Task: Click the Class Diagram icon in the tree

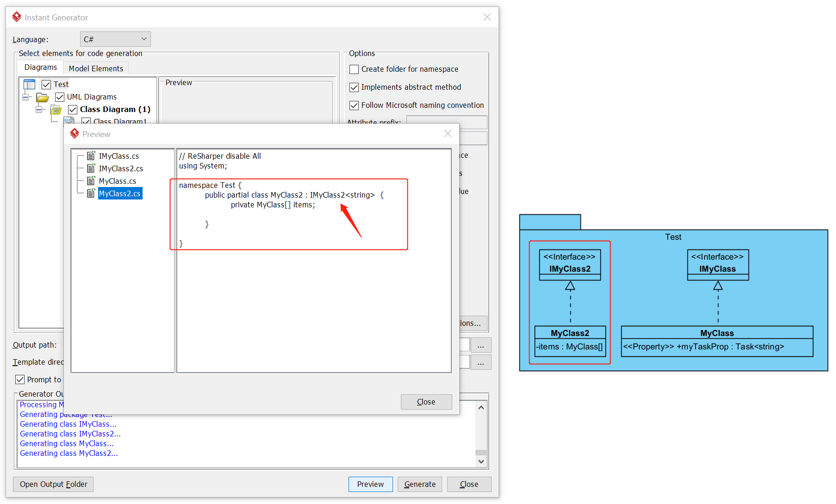Action: coord(56,109)
